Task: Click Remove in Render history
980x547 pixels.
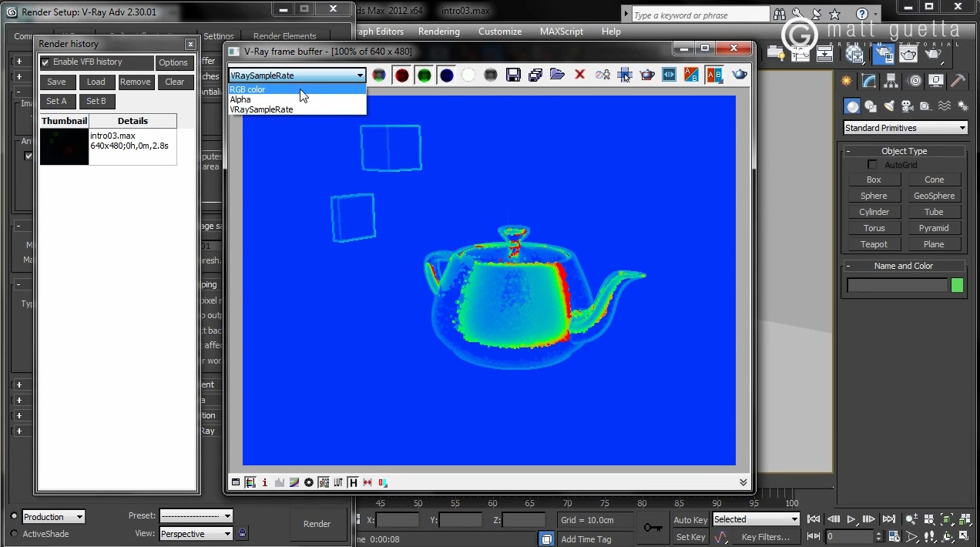Action: (136, 82)
